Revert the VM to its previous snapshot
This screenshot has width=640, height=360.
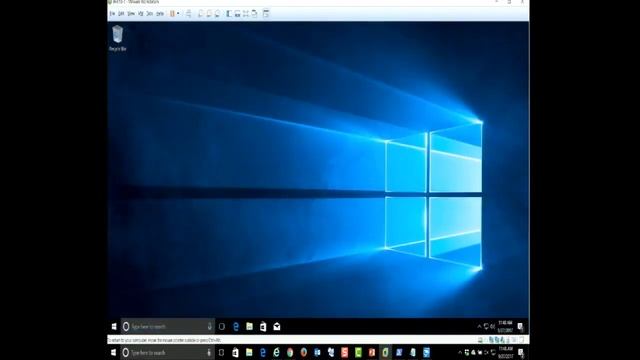click(209, 13)
